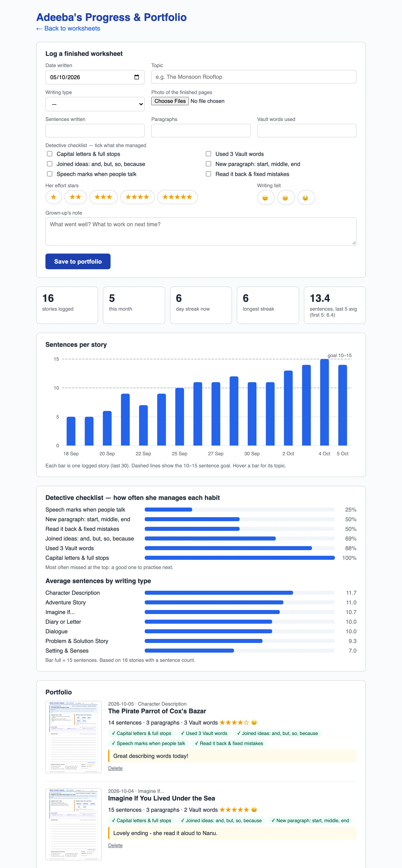Click Choose Files for finished pages photo
Image resolution: width=402 pixels, height=868 pixels.
pyautogui.click(x=170, y=101)
